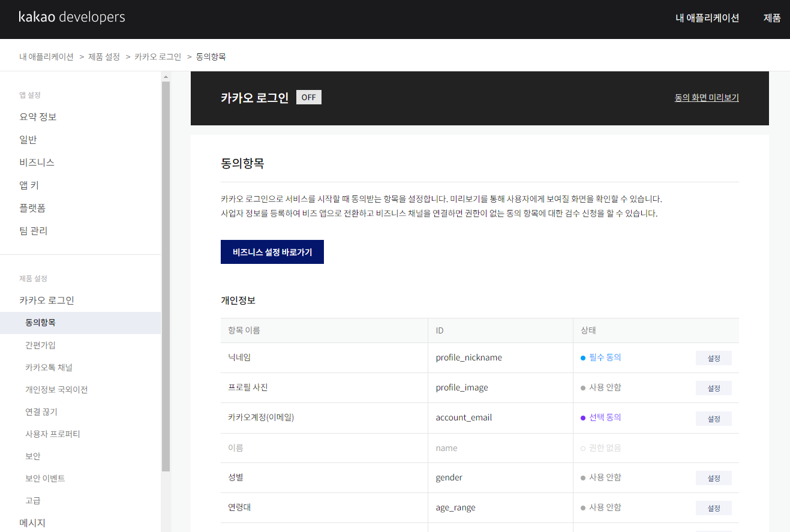Click 사용 안함 status of 프로필 사진
Viewport: 790px width, 532px height.
(601, 387)
